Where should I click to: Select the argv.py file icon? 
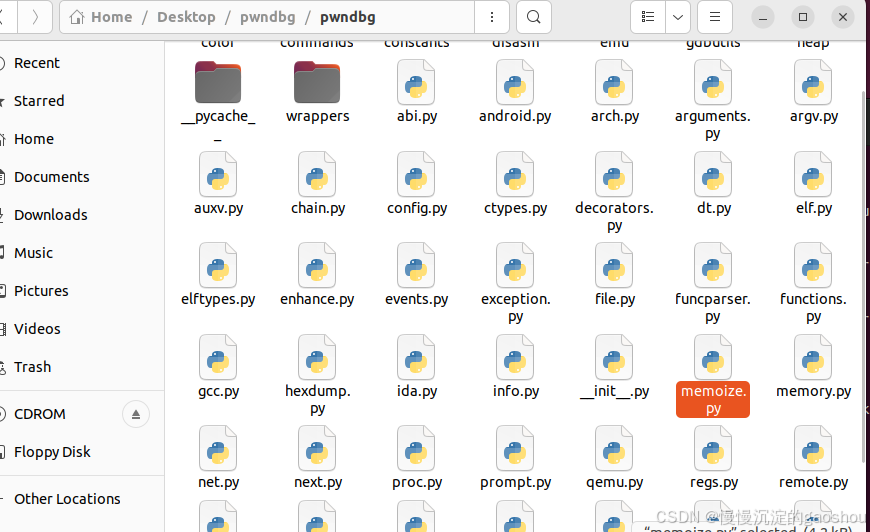pyautogui.click(x=813, y=83)
